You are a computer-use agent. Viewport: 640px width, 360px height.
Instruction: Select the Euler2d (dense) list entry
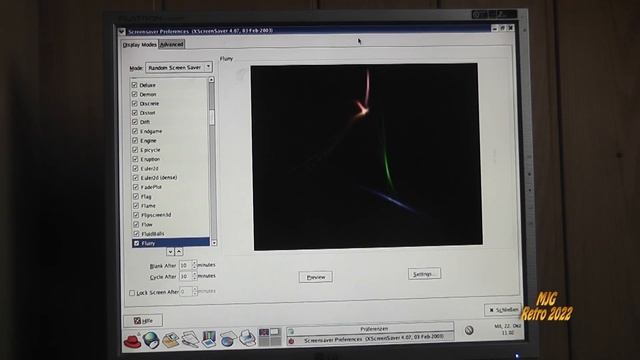click(159, 178)
